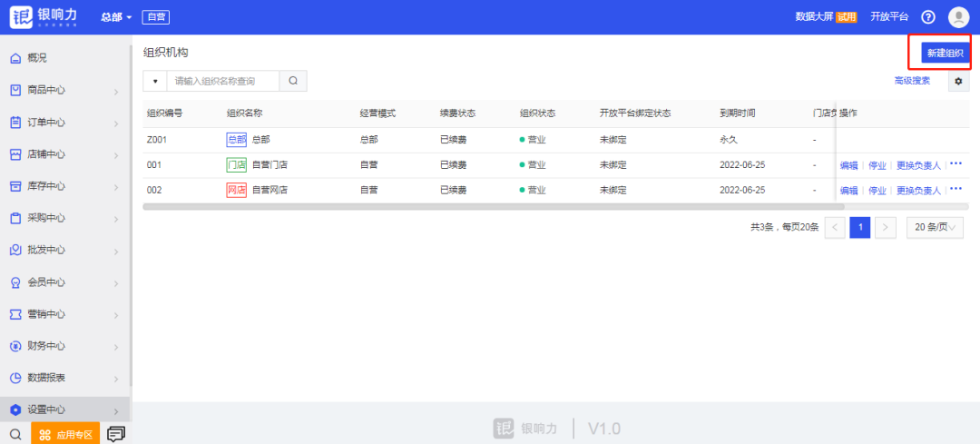Open the 20 条/页 page size dropdown
980x444 pixels.
935,228
